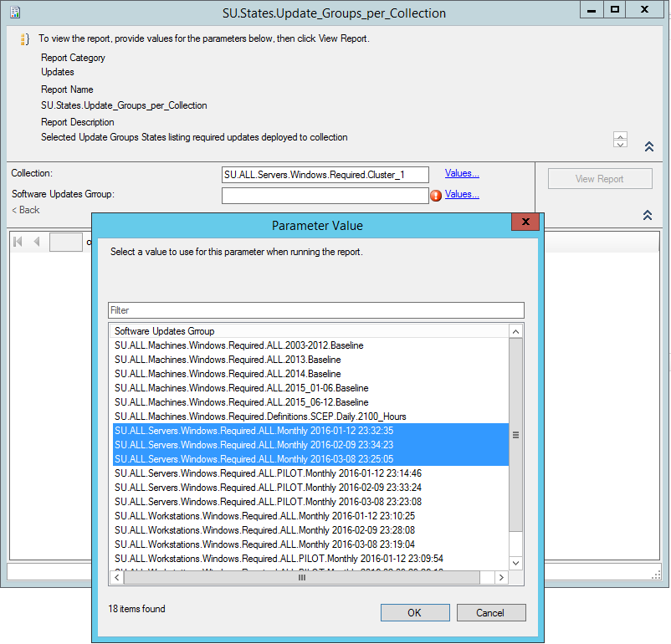Select Servers PILOT.Monthly 2016-03-08 23:23:08
671x644 pixels.
[x=310, y=502]
